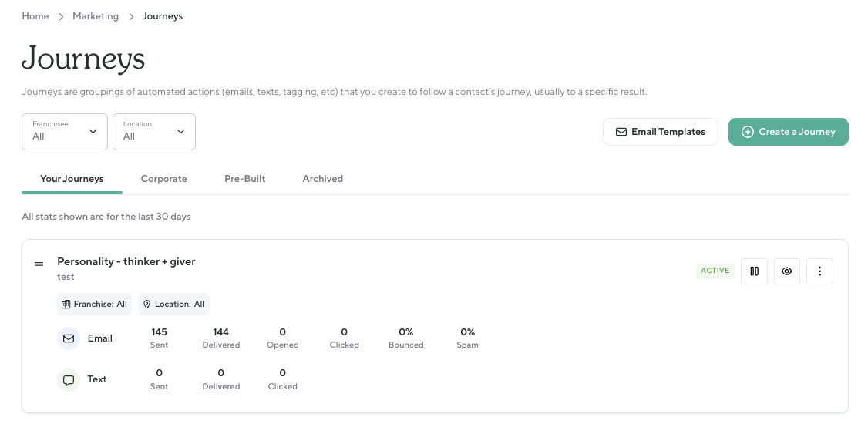Select the Your Journeys tab

[x=72, y=179]
